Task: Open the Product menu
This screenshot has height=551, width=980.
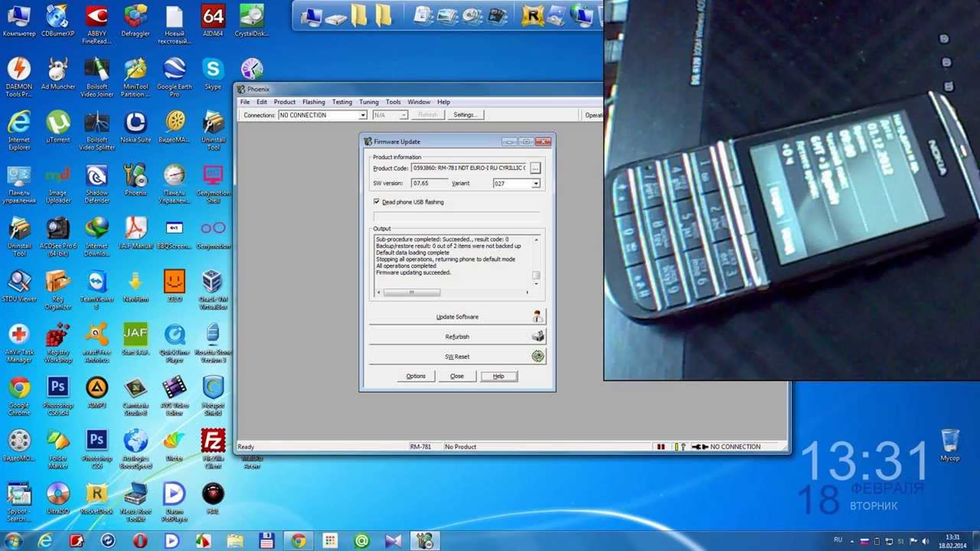Action: (x=284, y=102)
